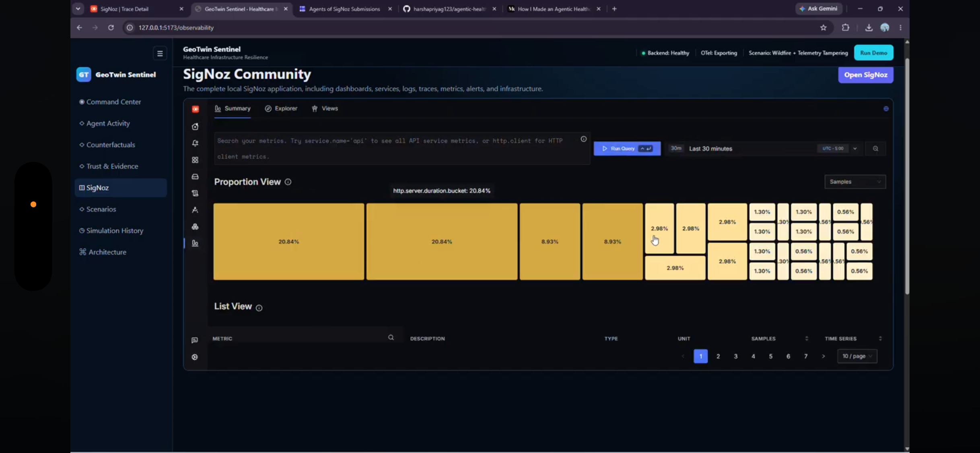This screenshot has width=980, height=453.
Task: Toggle the GeoTwin sidebar with hamburger button
Action: pos(160,53)
